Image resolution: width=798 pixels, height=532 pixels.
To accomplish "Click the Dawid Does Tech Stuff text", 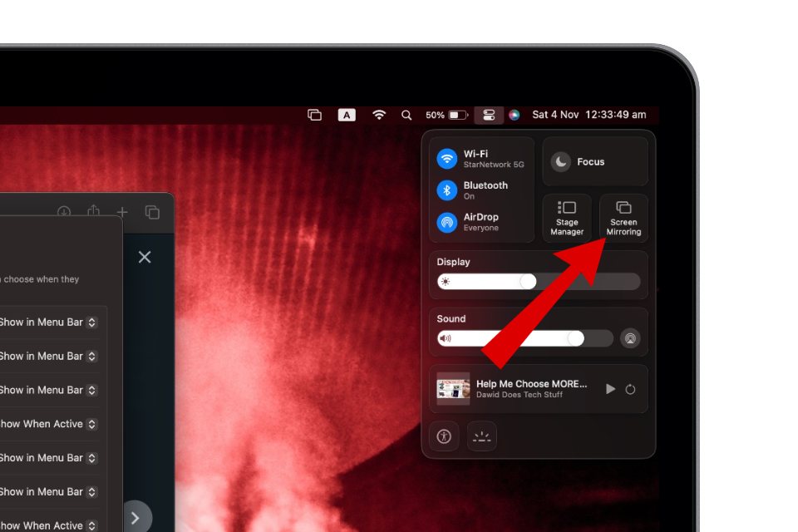I will pyautogui.click(x=519, y=395).
